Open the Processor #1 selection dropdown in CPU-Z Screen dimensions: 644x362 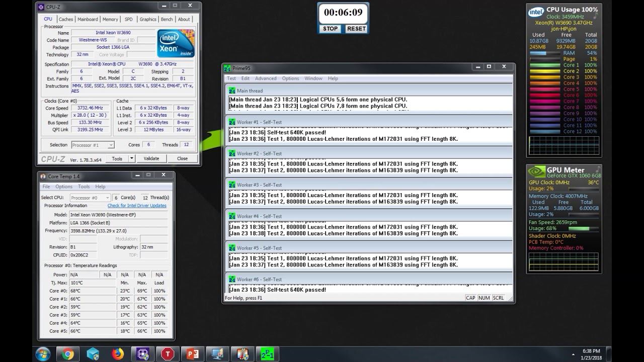pos(93,145)
